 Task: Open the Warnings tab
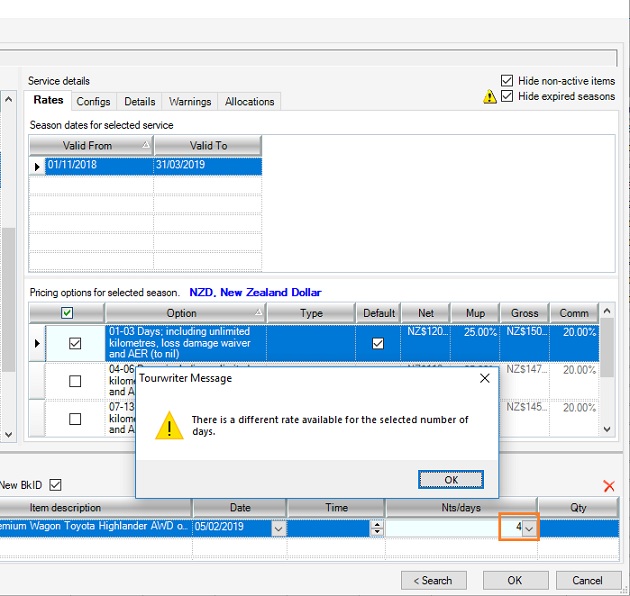[190, 102]
